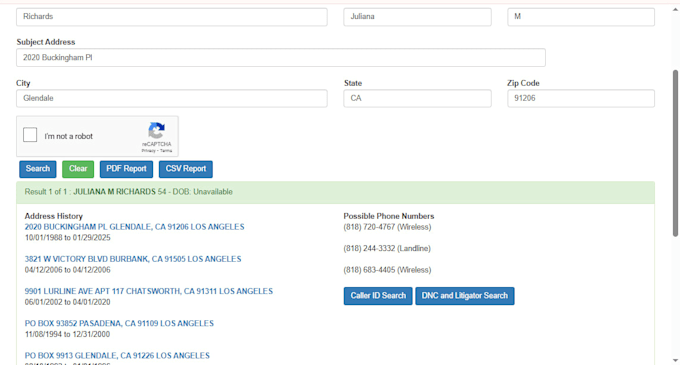Click the vertical scrollbar thumb

coord(675,153)
